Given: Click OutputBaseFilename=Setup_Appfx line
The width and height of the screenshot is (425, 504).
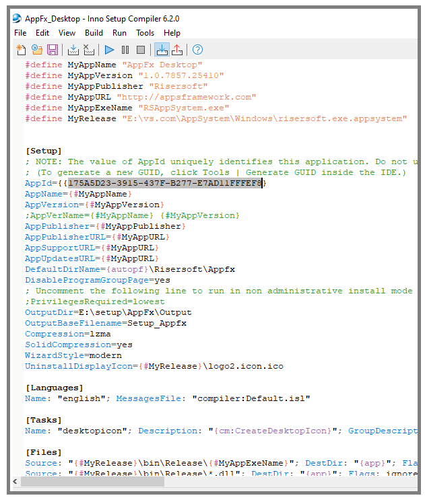Looking at the screenshot, I should click(106, 324).
